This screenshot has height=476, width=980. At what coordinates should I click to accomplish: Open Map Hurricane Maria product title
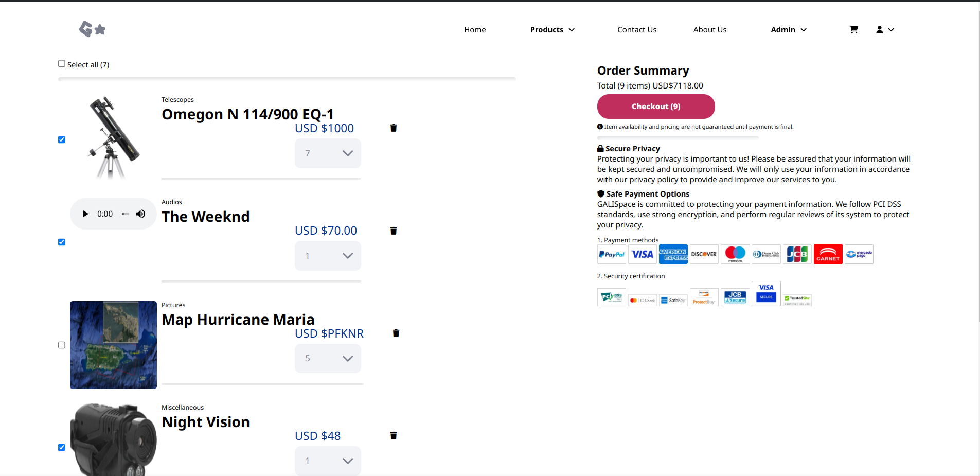pos(238,320)
